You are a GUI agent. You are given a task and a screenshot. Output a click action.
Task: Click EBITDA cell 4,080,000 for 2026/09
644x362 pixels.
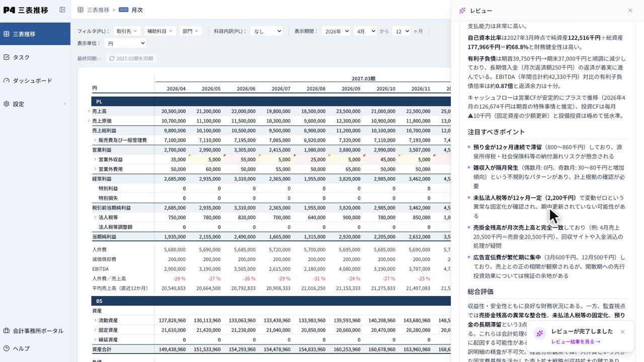pyautogui.click(x=350, y=269)
